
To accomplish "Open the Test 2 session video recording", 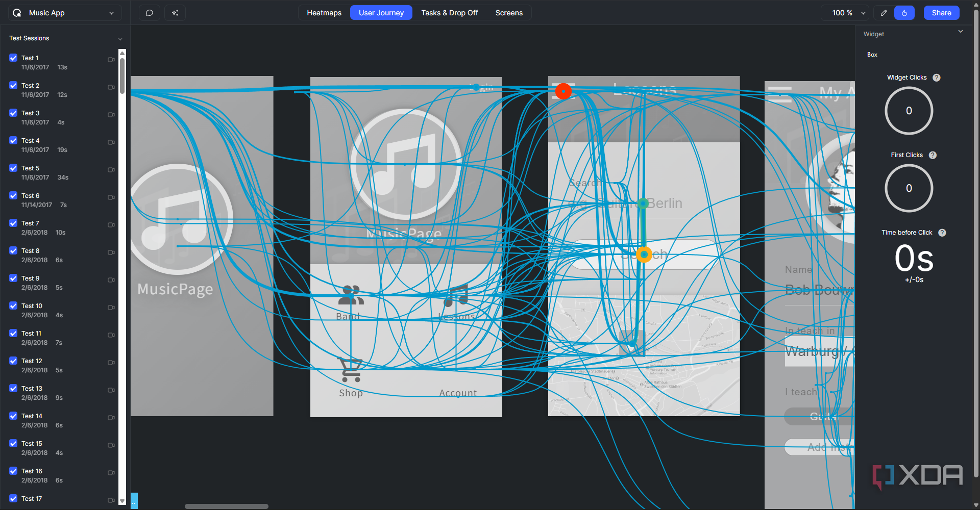I will pos(111,87).
